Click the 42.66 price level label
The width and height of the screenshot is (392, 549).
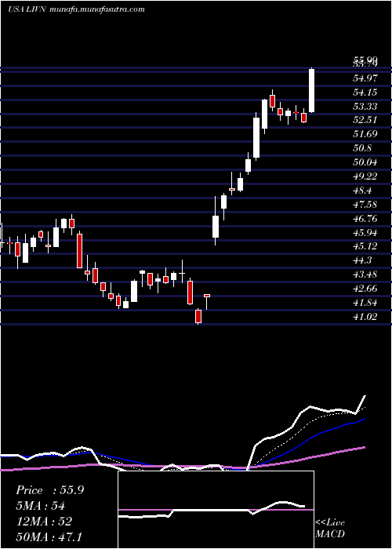(365, 289)
